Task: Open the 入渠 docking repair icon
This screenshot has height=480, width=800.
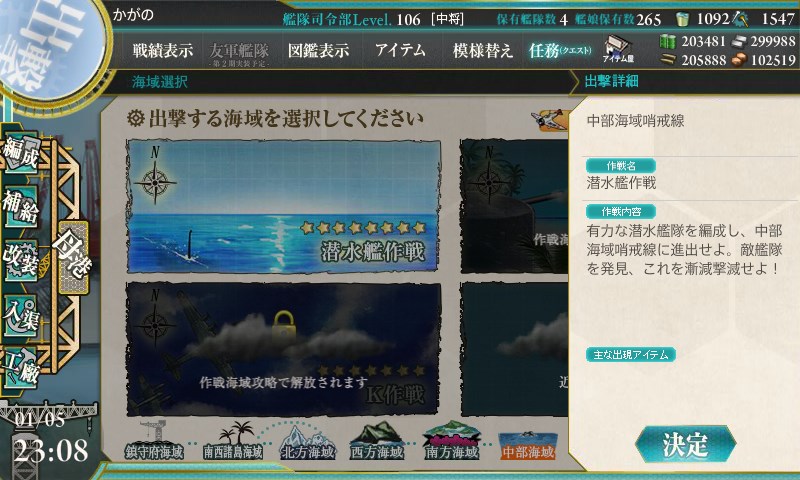Action: 21,315
